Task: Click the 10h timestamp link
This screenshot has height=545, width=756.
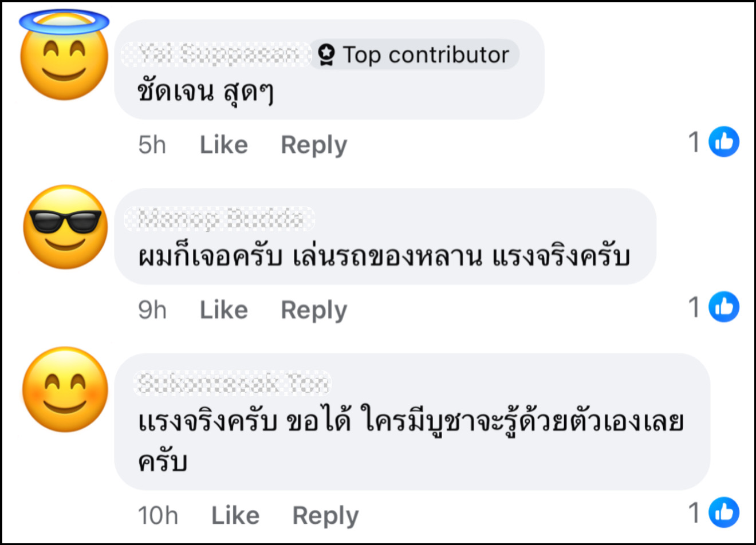Action: click(x=157, y=515)
